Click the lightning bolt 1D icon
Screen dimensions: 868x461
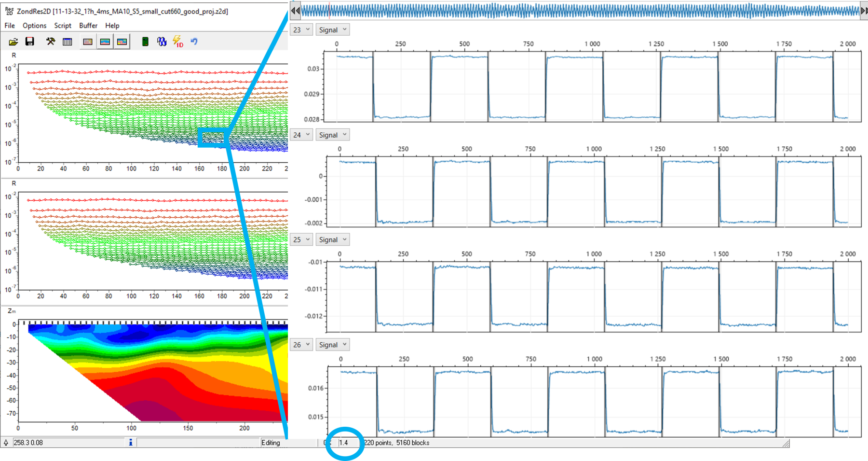[x=178, y=42]
